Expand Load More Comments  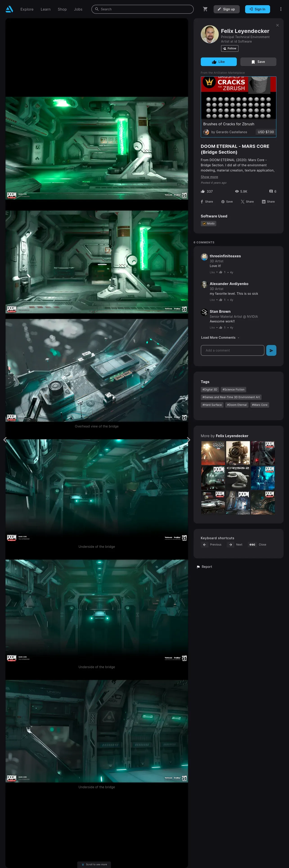pos(220,338)
